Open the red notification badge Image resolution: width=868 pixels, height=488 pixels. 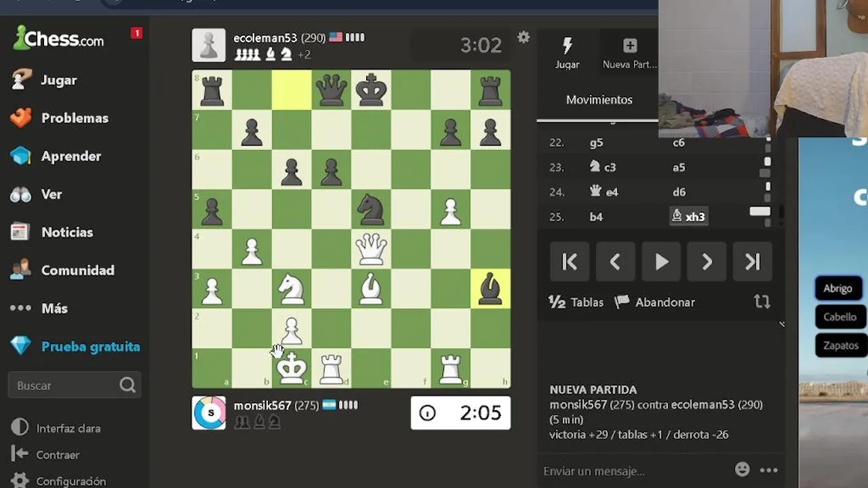[x=136, y=33]
